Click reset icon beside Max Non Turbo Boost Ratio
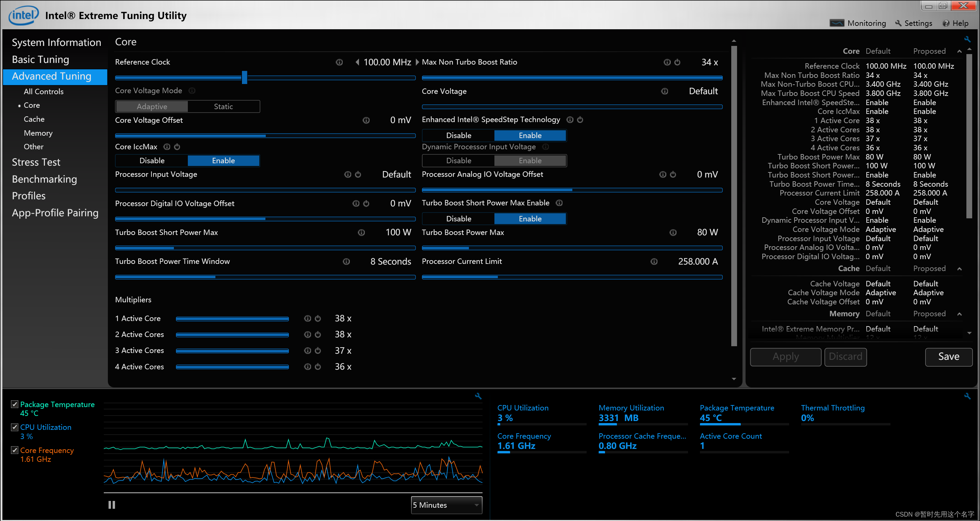The height and width of the screenshot is (521, 980). pyautogui.click(x=677, y=62)
